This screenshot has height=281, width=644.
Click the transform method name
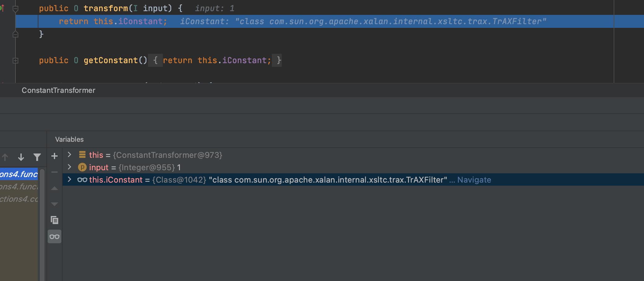click(x=106, y=8)
